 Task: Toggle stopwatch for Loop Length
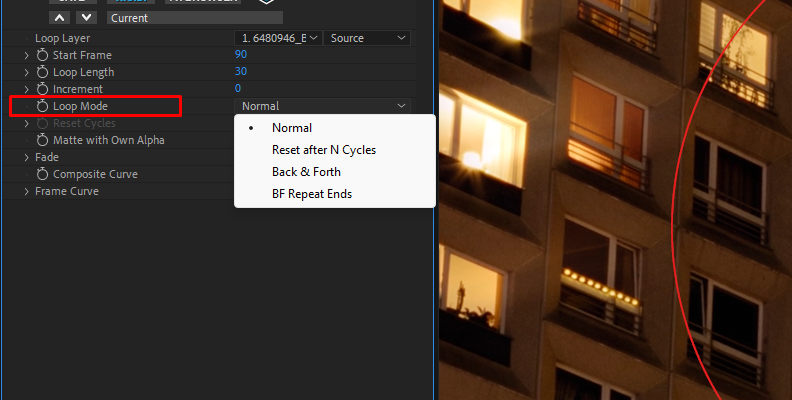point(42,72)
